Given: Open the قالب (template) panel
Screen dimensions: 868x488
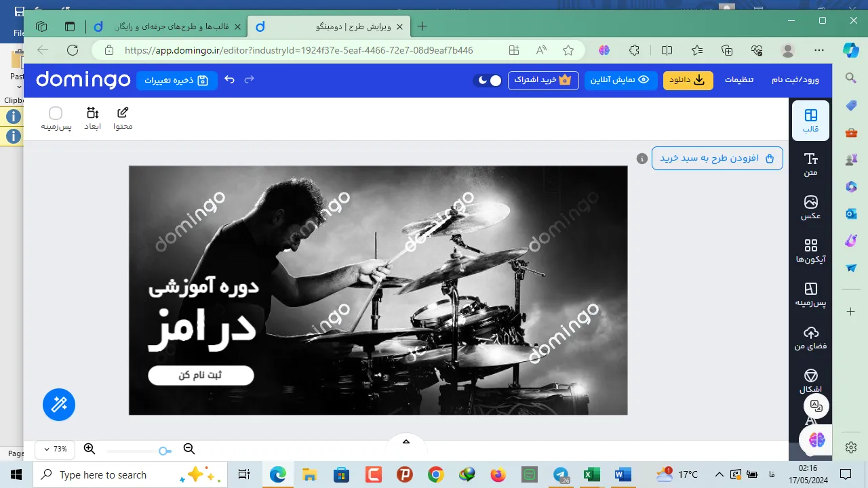Looking at the screenshot, I should (x=810, y=121).
